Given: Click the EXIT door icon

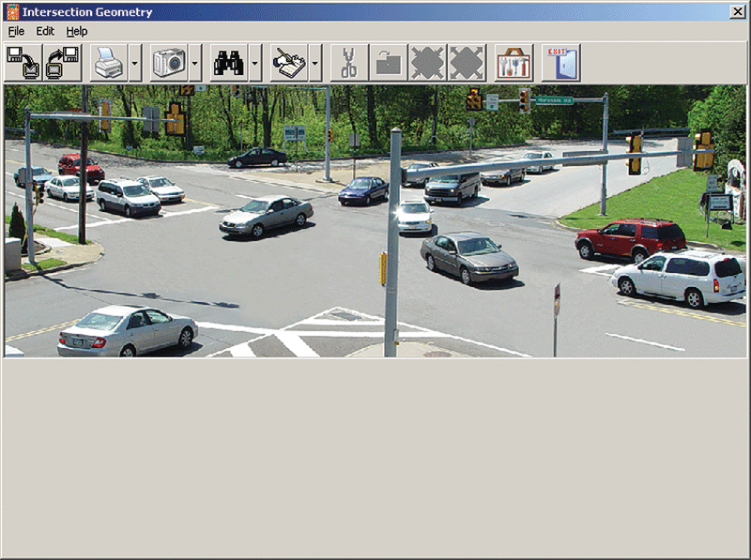Looking at the screenshot, I should point(561,63).
